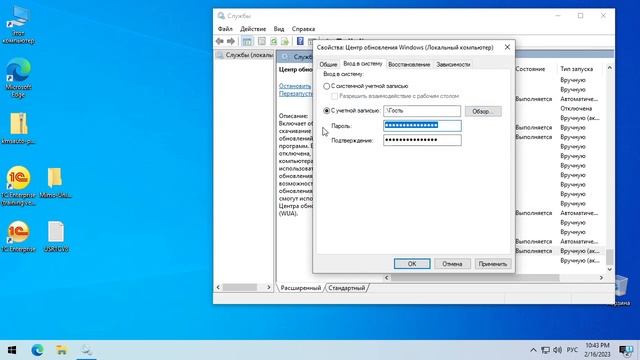This screenshot has width=640, height=360.
Task: Select the USRGUS file on the desktop
Action: 56,236
